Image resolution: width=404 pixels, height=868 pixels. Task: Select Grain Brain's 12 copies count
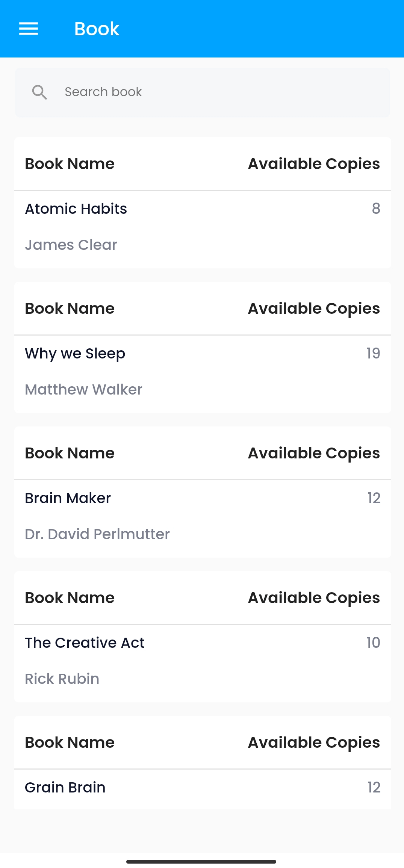point(374,788)
